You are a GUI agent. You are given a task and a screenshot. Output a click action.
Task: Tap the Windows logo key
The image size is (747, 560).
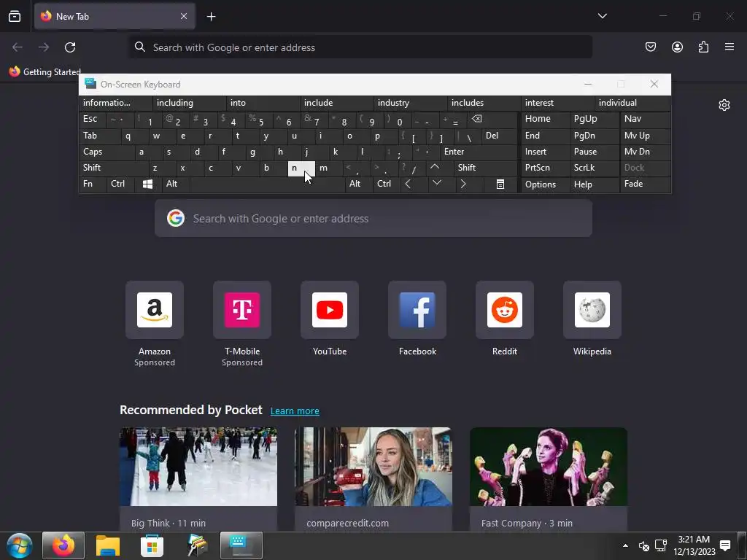[x=148, y=184]
